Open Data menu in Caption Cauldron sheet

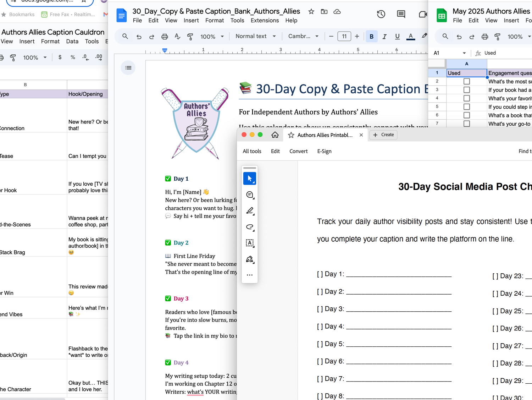tap(72, 42)
